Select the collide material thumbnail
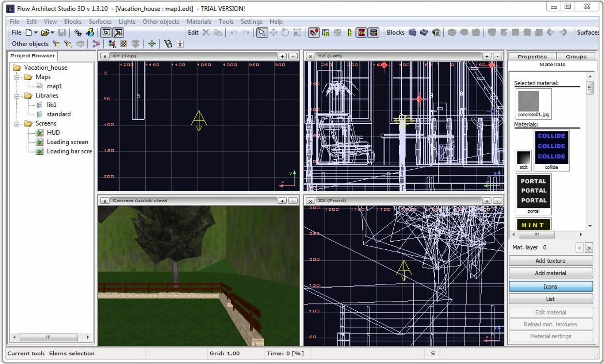Screen dimensions: 604x364 coord(551,150)
